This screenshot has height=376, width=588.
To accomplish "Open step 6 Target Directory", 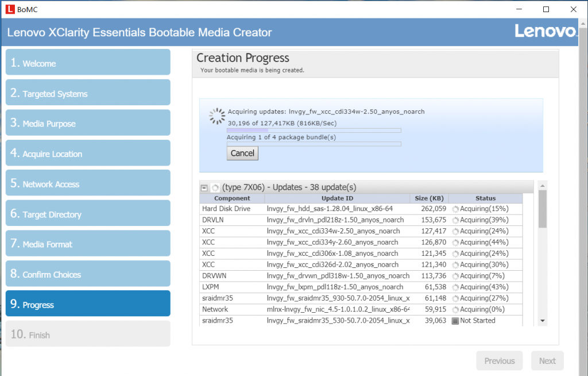I will pos(88,213).
